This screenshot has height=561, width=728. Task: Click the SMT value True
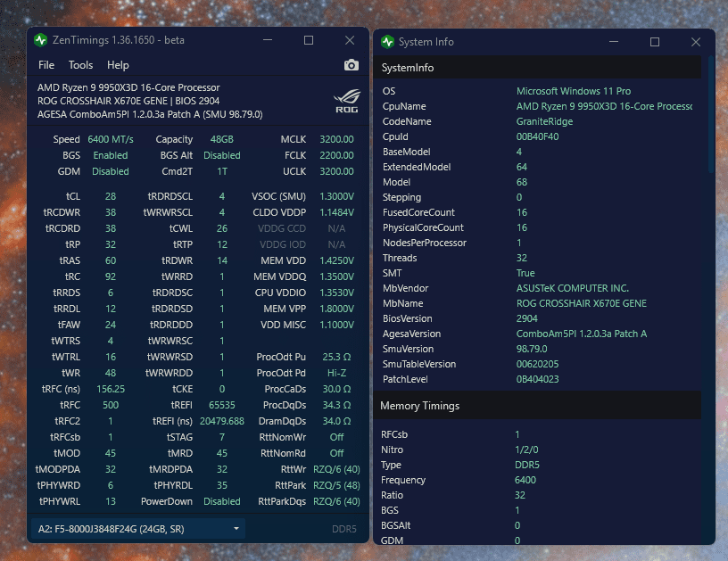(525, 273)
